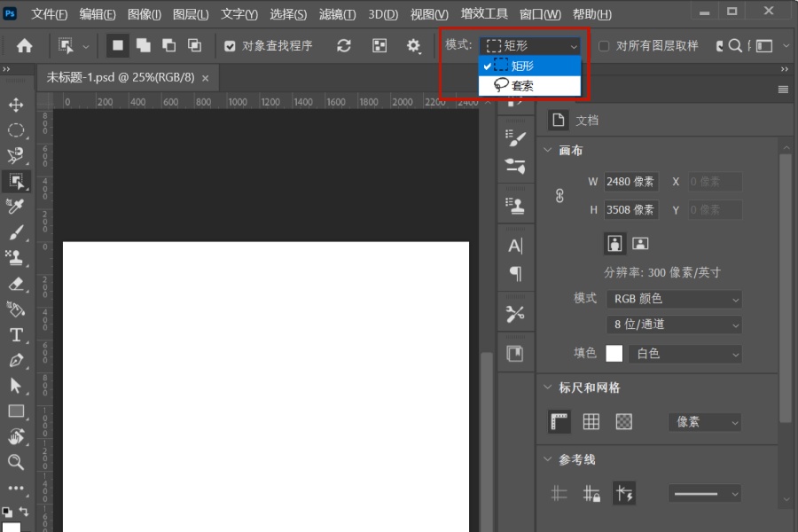Click the canvas width W field

[631, 182]
